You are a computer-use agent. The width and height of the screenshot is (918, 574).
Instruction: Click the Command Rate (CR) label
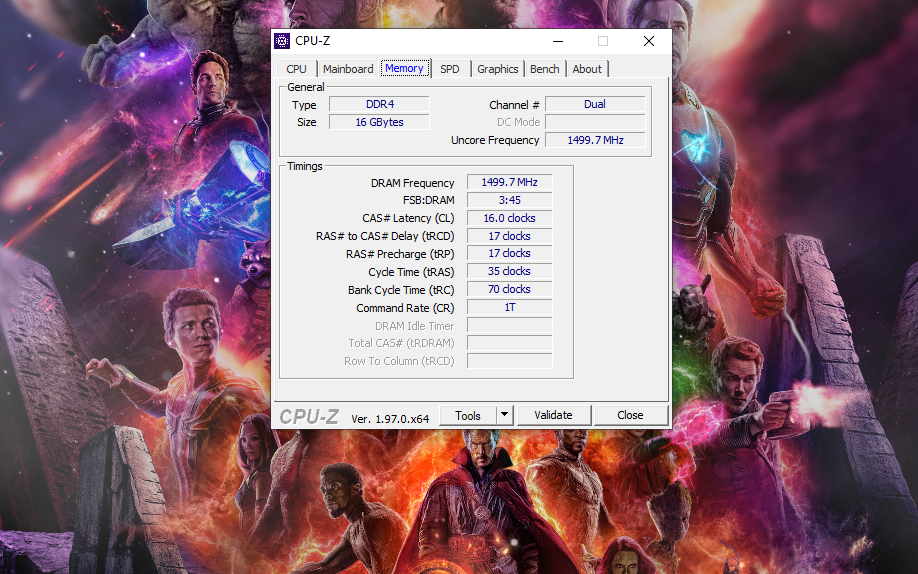coord(405,308)
